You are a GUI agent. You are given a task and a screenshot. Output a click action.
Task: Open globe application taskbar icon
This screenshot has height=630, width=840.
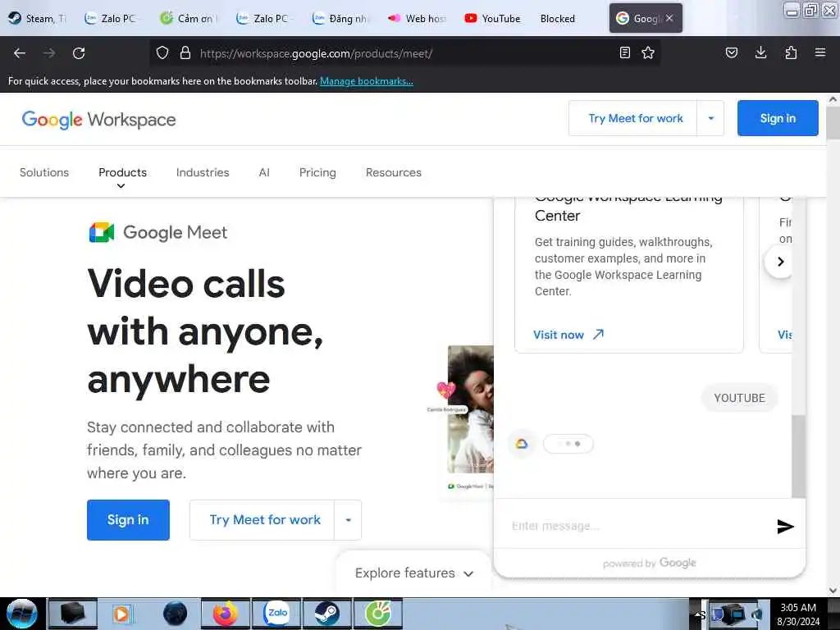coord(175,614)
